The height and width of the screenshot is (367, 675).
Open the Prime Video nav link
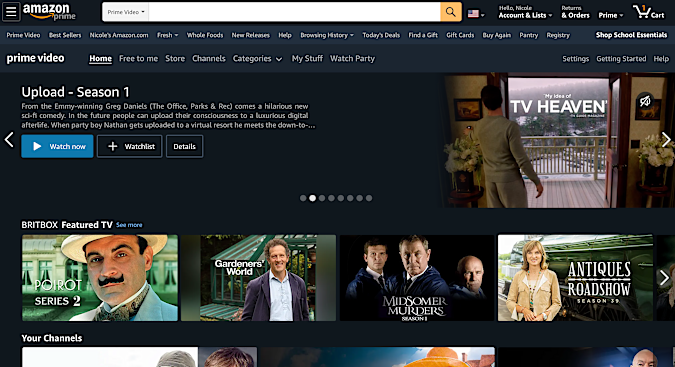coord(23,35)
